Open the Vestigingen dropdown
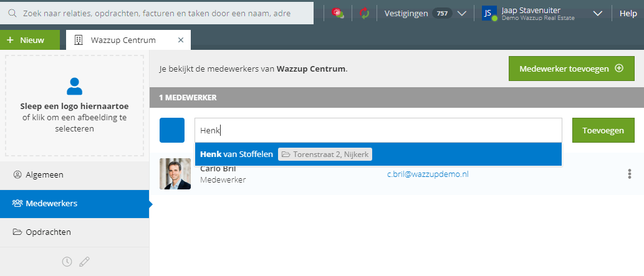 click(x=425, y=13)
